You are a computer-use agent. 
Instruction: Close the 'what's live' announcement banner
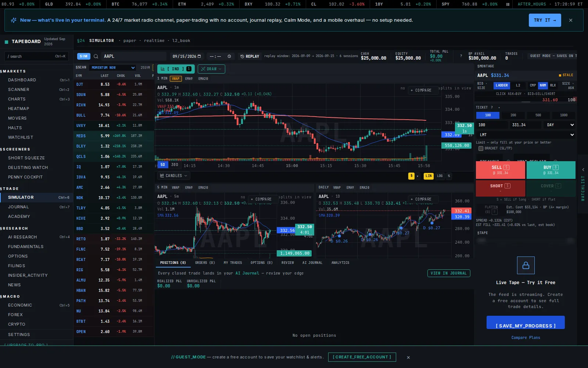[x=571, y=20]
